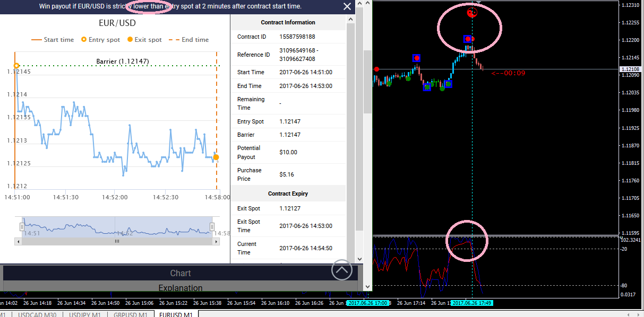644x317 pixels.
Task: Click the navigator scrollbar right arrow
Action: [x=216, y=241]
